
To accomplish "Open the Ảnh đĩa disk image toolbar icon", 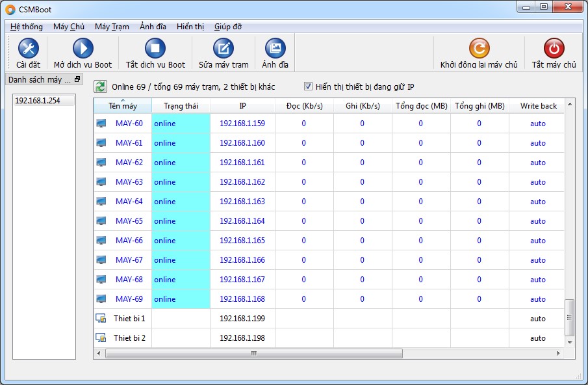I will 275,53.
